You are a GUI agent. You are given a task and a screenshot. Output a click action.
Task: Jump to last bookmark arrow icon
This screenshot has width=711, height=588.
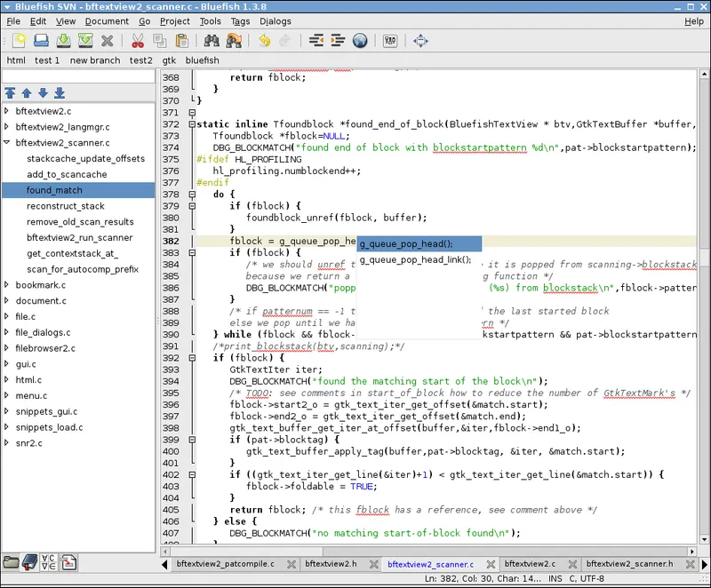point(60,93)
